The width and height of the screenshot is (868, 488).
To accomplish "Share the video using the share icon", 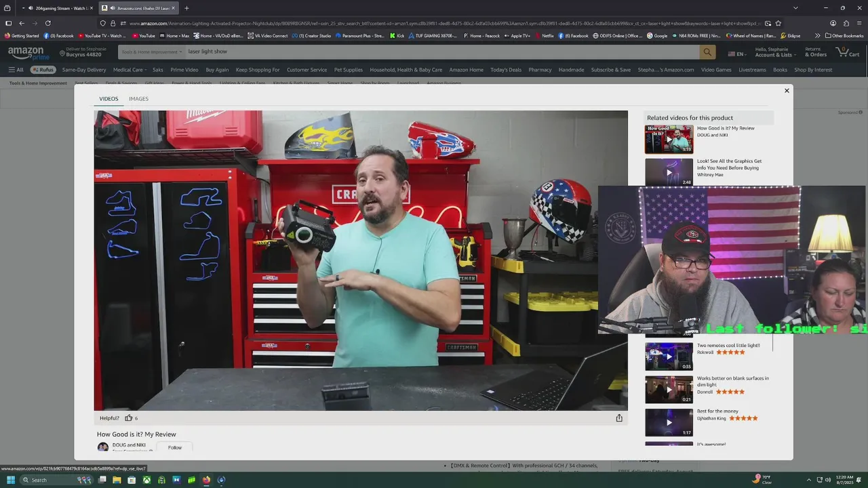I will (619, 418).
